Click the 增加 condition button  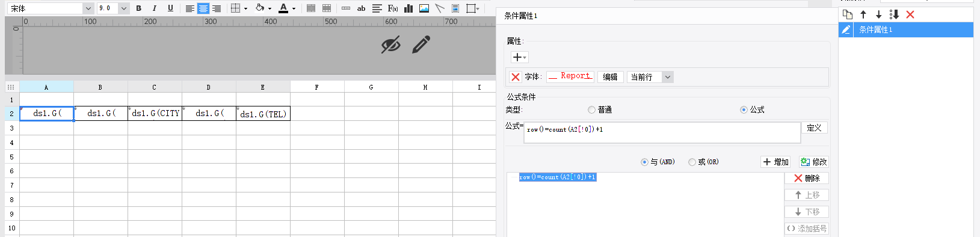[775, 162]
